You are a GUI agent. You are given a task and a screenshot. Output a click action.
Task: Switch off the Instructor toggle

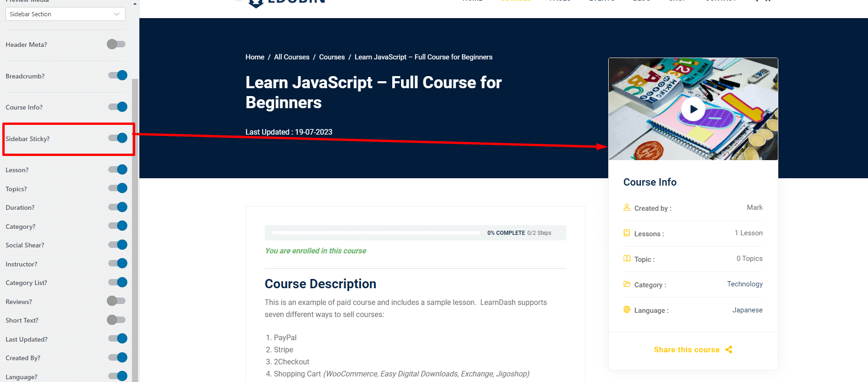pyautogui.click(x=118, y=263)
